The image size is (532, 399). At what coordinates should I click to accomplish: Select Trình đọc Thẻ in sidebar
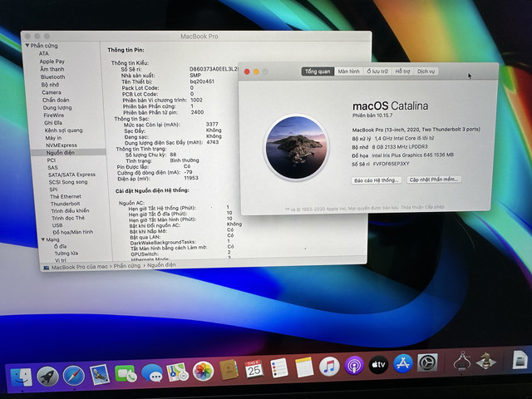[x=68, y=218]
